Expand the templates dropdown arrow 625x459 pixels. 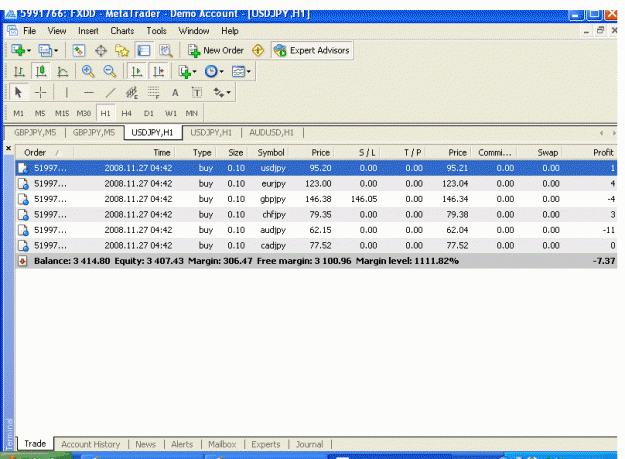coord(249,72)
